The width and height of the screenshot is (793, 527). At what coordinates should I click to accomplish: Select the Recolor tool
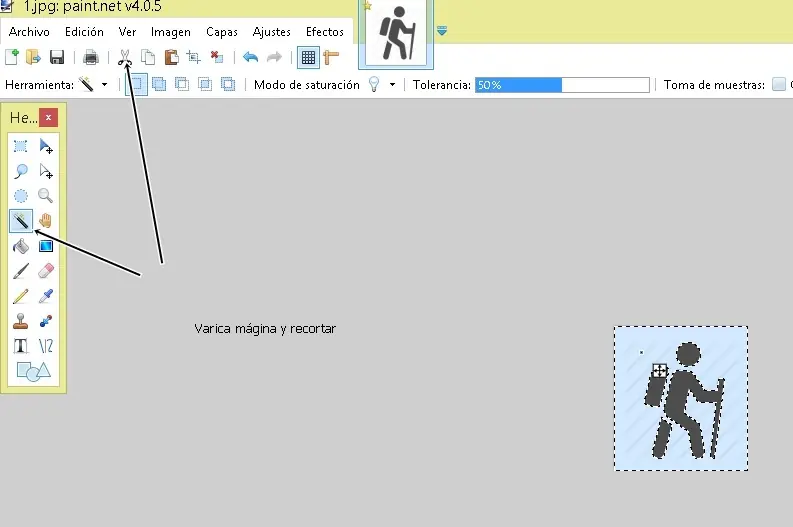(x=46, y=321)
